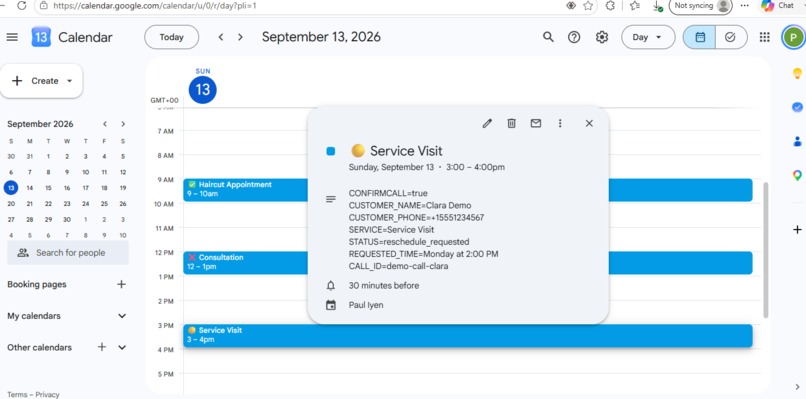The image size is (806, 399).
Task: Click the Booking pages label
Action: pos(36,284)
